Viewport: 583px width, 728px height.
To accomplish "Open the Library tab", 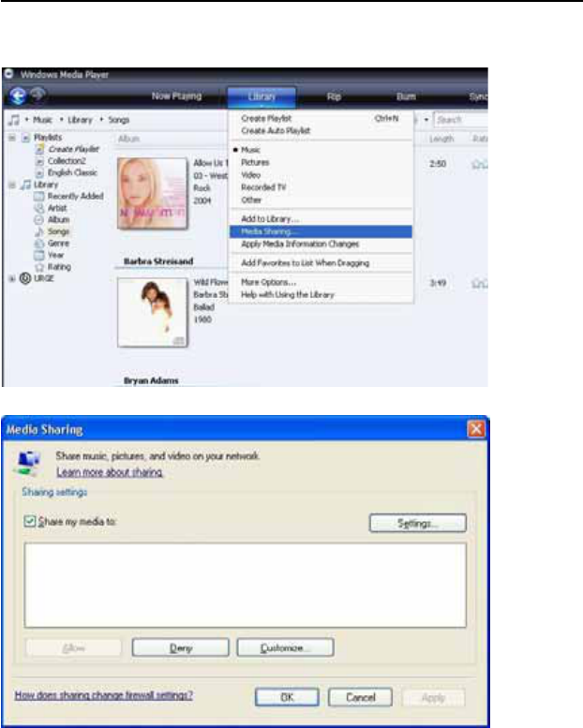I will point(262,97).
